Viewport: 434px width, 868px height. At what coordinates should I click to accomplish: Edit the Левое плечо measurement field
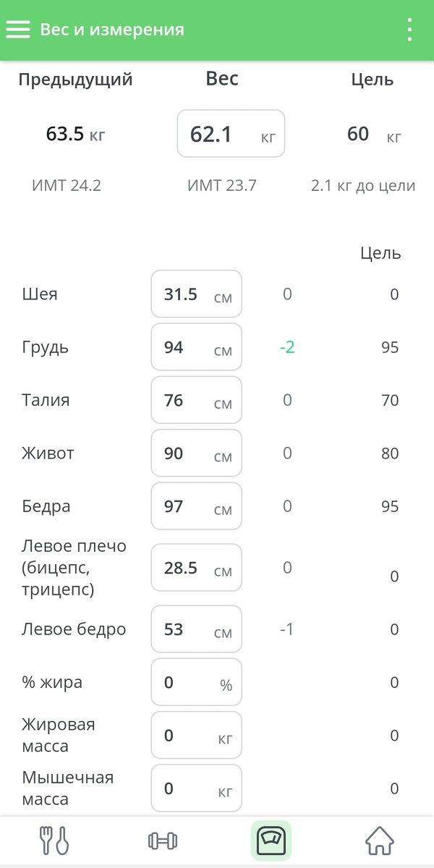click(x=195, y=568)
